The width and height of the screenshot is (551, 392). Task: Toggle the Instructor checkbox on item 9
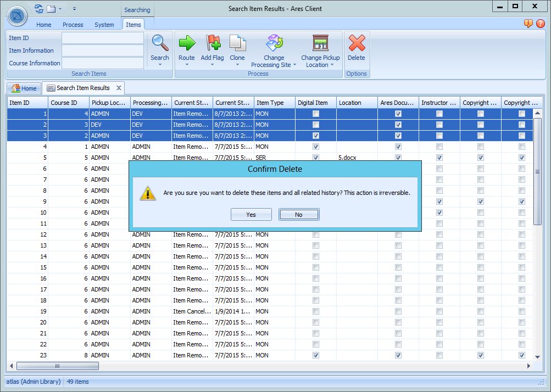tap(439, 201)
